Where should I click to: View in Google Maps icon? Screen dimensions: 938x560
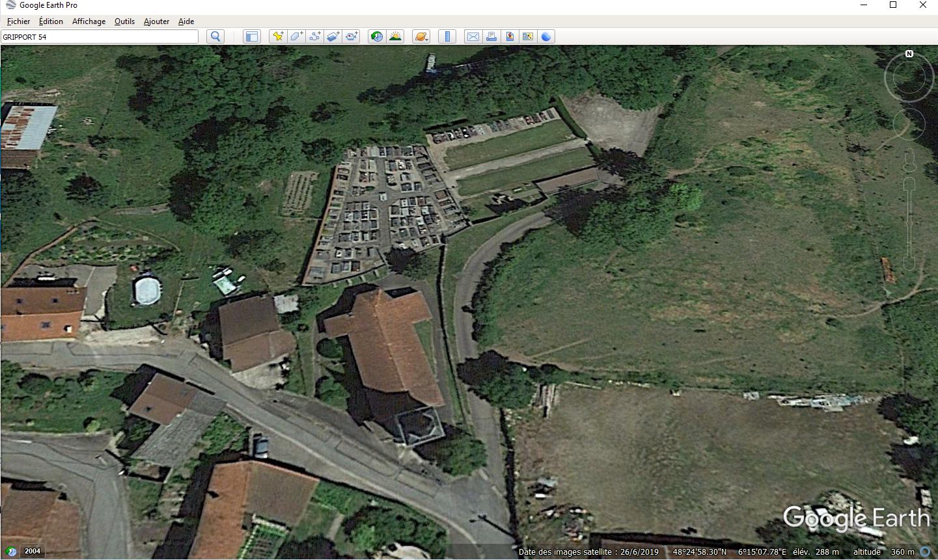point(528,36)
